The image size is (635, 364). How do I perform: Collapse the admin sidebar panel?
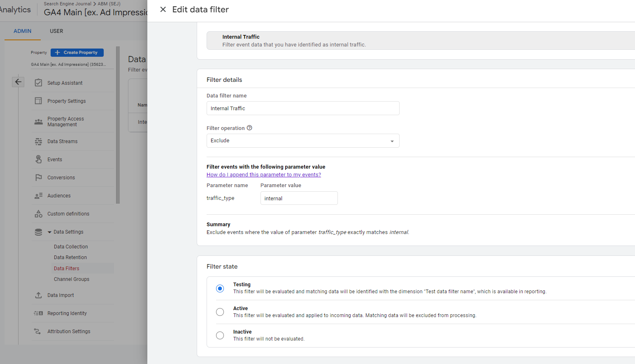(18, 82)
